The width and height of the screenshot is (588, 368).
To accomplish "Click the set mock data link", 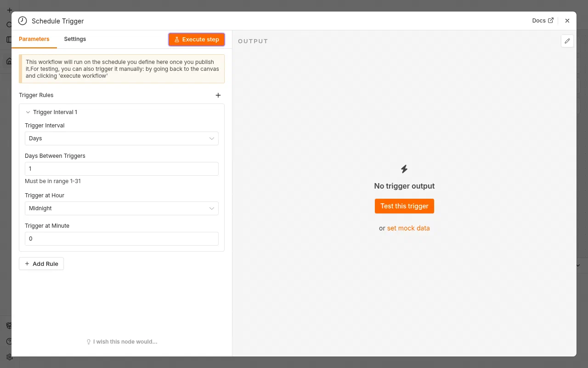I will [408, 228].
